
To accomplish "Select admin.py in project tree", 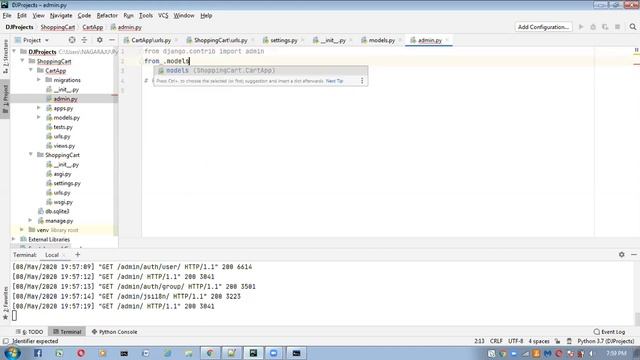I will click(x=65, y=99).
